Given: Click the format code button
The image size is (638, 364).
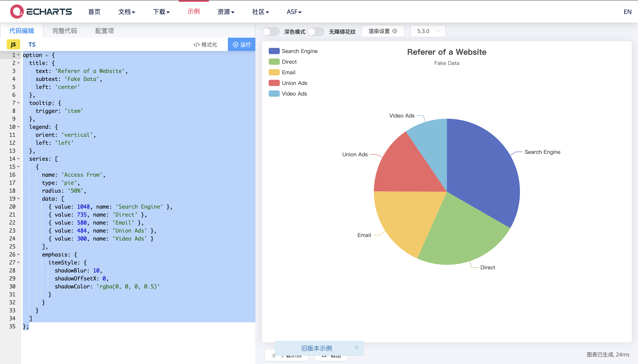Looking at the screenshot, I should [205, 45].
